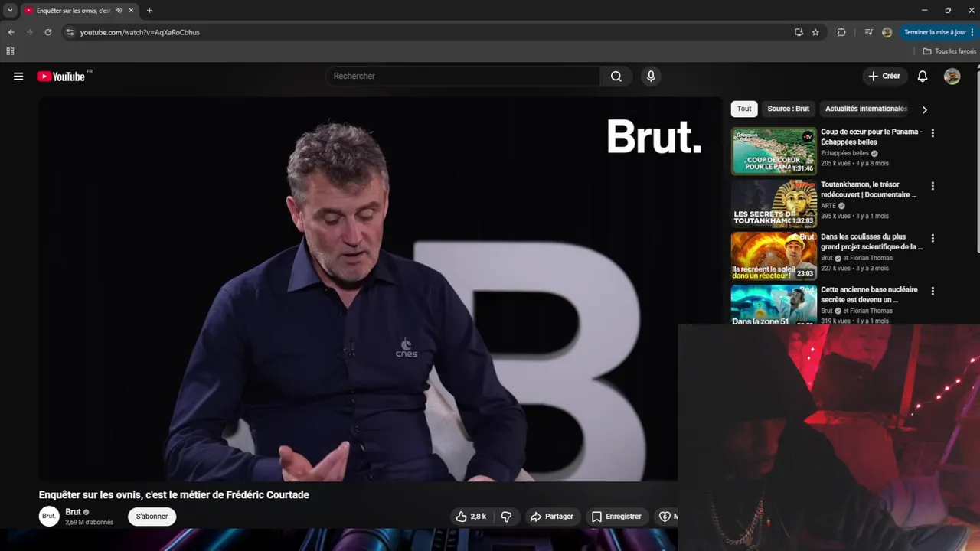The image size is (980, 551).
Task: Open the grand projet scientifique video thumbnail
Action: pyautogui.click(x=774, y=256)
